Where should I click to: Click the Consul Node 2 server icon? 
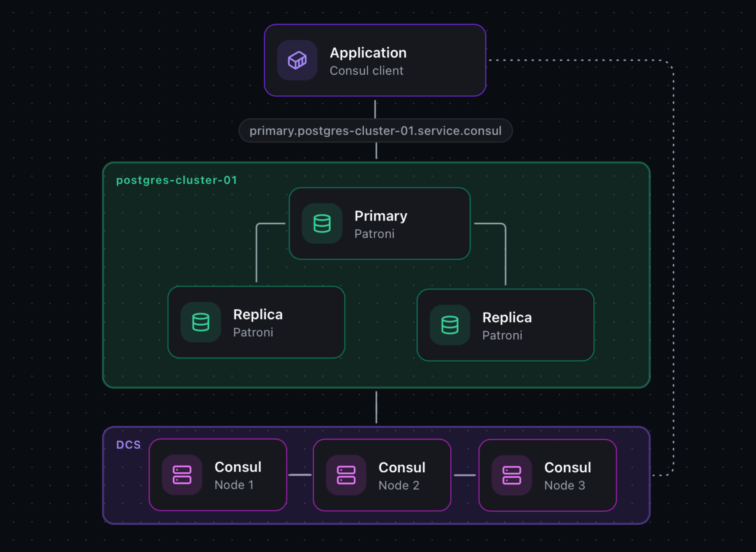(x=346, y=475)
